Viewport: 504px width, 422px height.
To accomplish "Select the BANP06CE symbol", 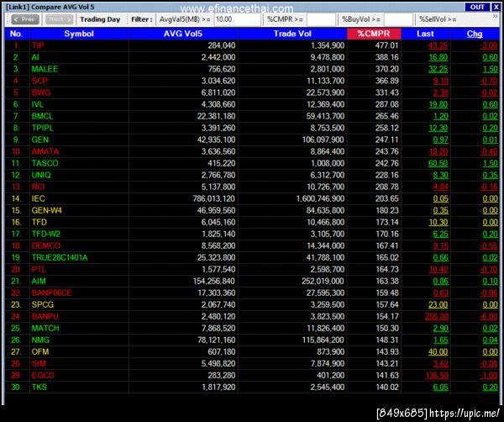I will [x=51, y=293].
